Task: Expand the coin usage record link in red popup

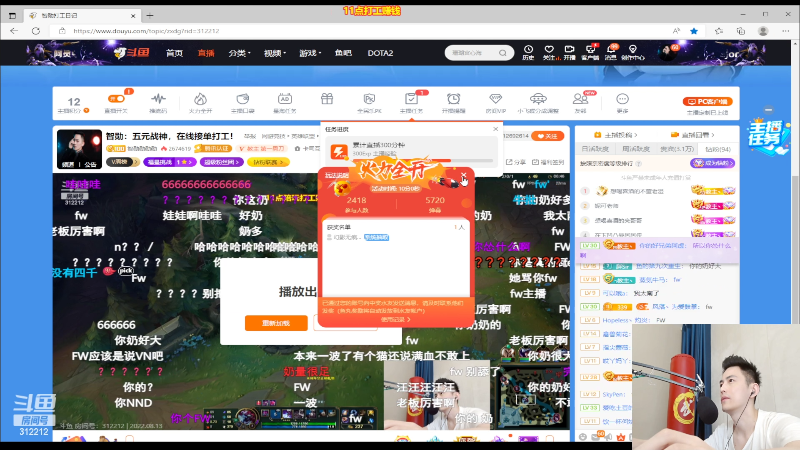Action: 396,320
